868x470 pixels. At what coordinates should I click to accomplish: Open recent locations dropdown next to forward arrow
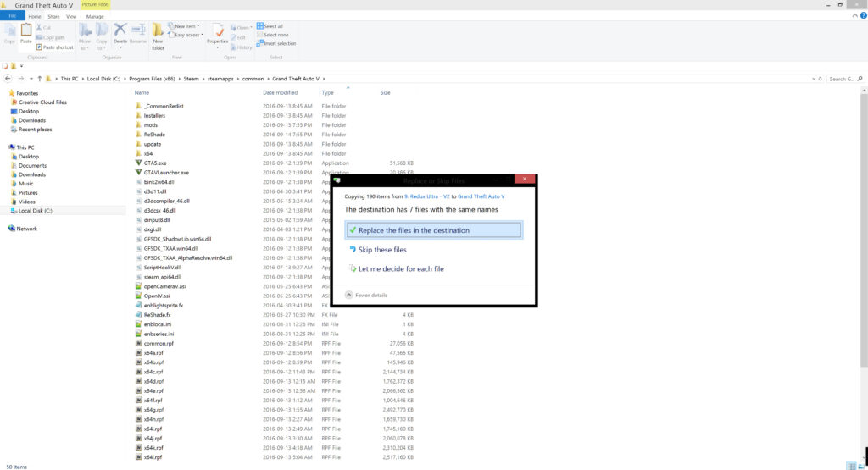click(31, 79)
